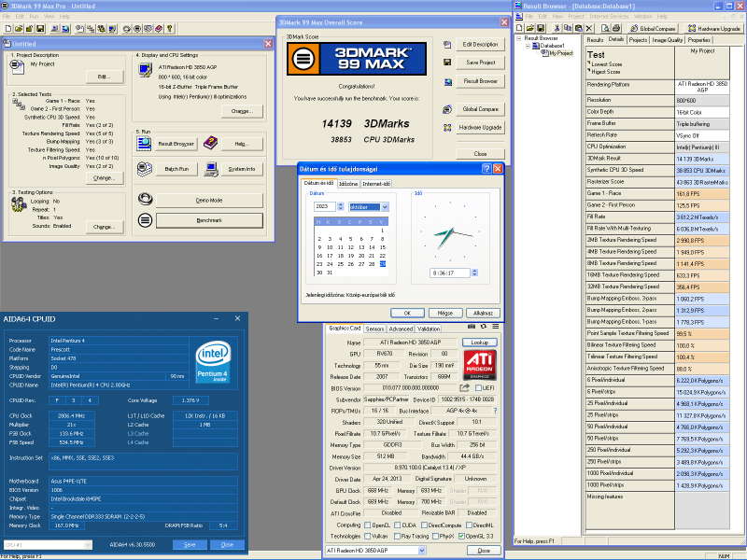Click Delete X icon in Result Browser toolbar

pos(589,29)
